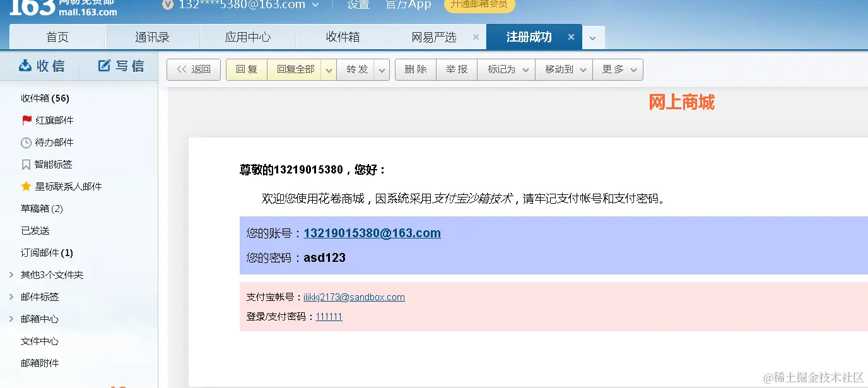Click the password text asd123

pos(324,257)
